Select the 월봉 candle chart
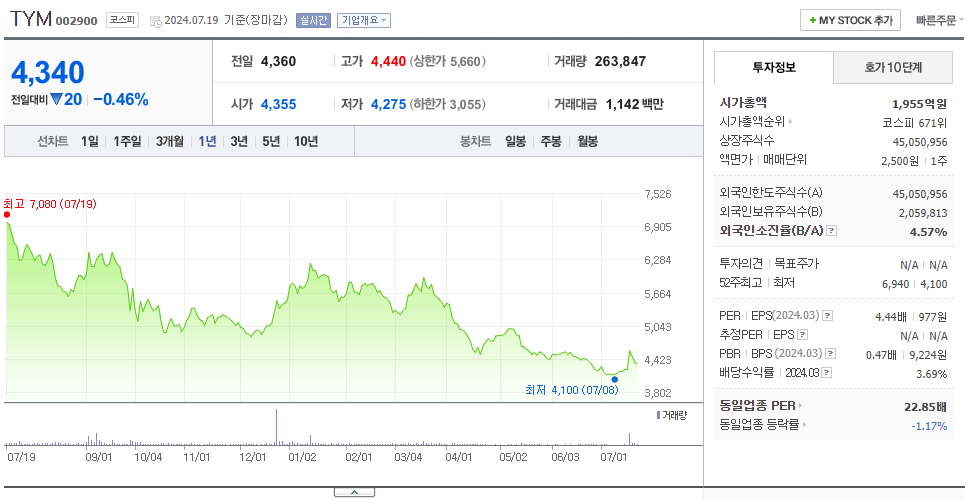The width and height of the screenshot is (968, 500). point(588,141)
